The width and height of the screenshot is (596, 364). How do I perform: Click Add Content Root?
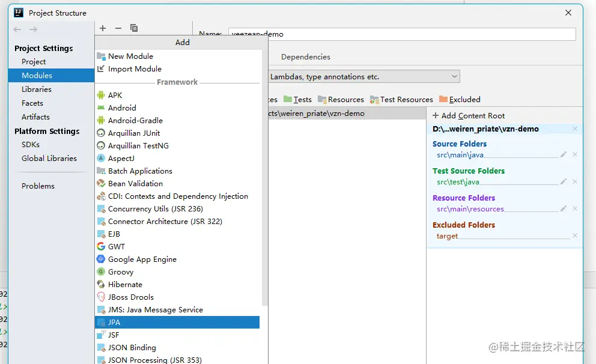point(469,115)
